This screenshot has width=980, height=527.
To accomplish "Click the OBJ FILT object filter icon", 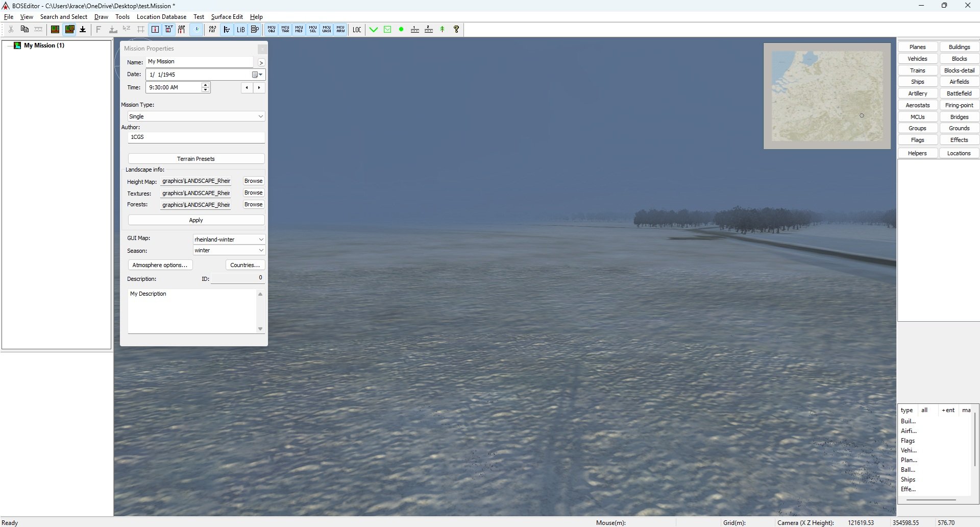I will (x=212, y=30).
